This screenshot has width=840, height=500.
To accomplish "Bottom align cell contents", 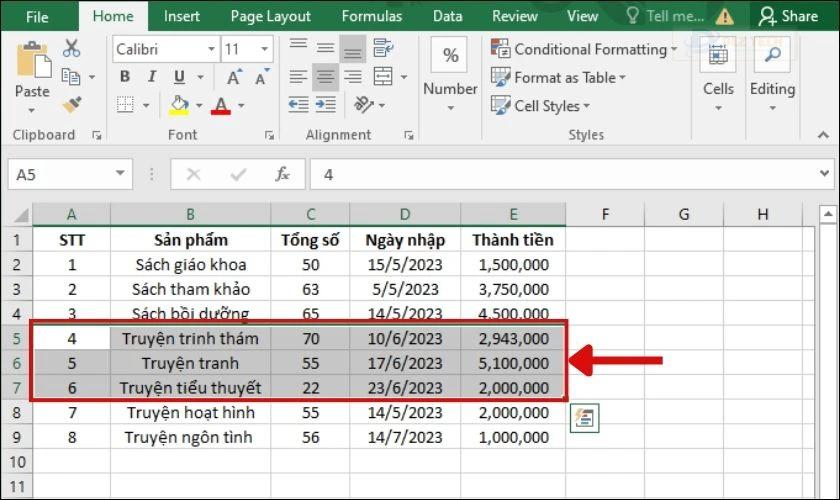I will 352,49.
